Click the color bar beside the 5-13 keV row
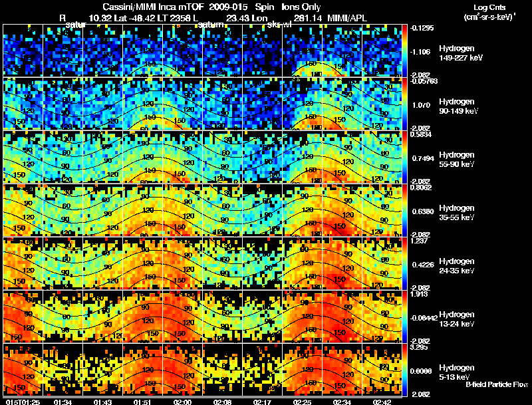Screen dimensions: 532x405 [x=404, y=370]
